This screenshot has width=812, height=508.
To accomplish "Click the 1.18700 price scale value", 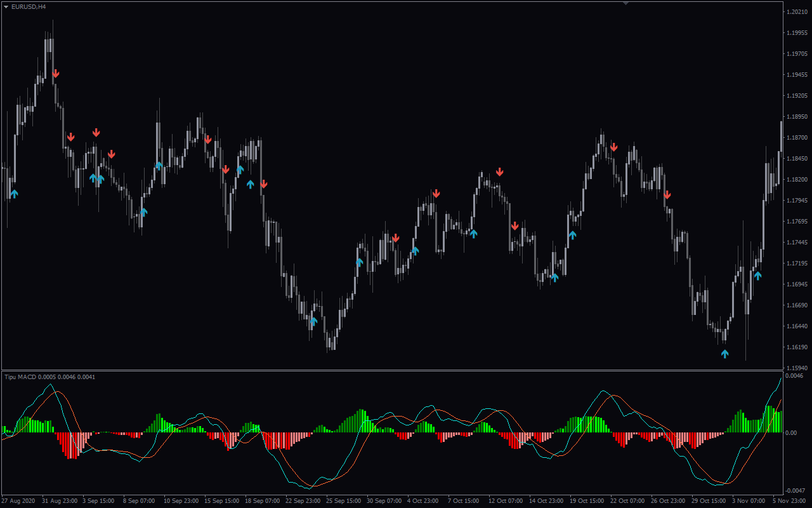I will click(x=796, y=138).
